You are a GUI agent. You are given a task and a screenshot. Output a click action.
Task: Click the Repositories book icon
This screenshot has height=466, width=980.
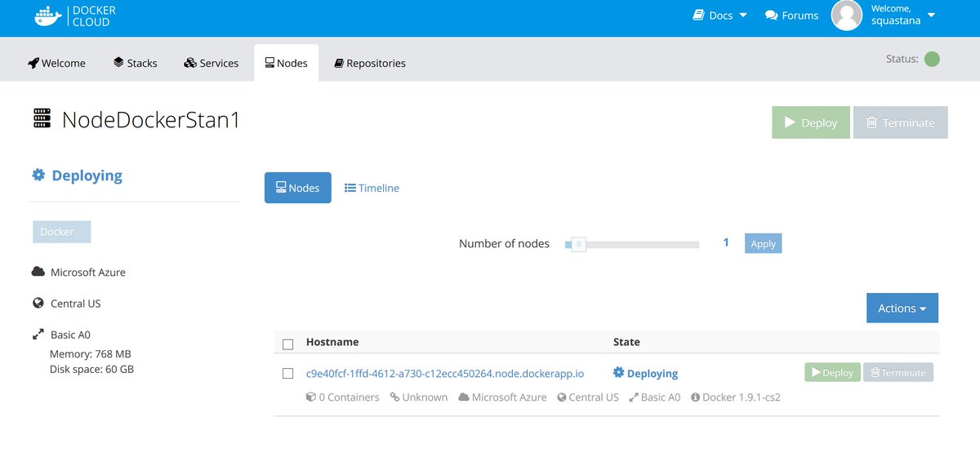click(339, 63)
